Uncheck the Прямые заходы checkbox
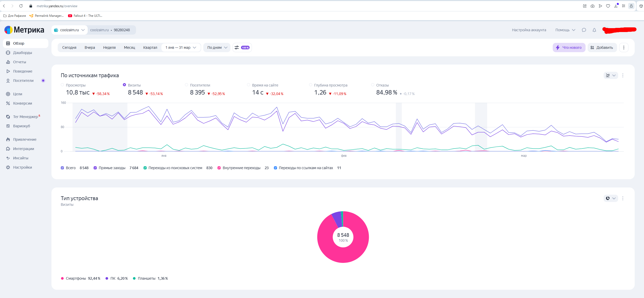The image size is (644, 298). coord(95,168)
